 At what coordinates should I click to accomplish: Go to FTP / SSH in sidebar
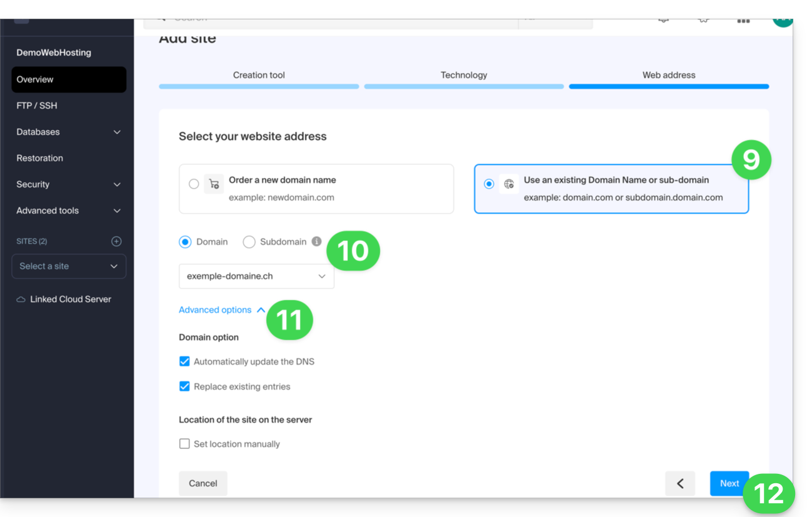37,106
